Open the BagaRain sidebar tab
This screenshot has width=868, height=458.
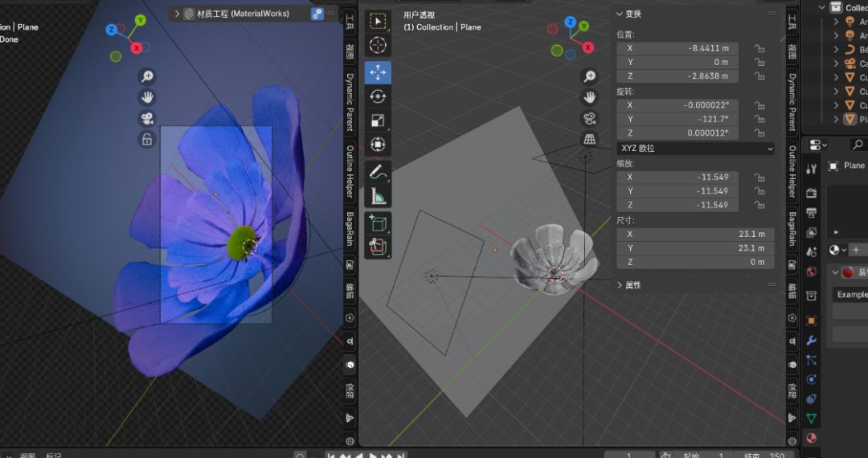click(x=350, y=228)
